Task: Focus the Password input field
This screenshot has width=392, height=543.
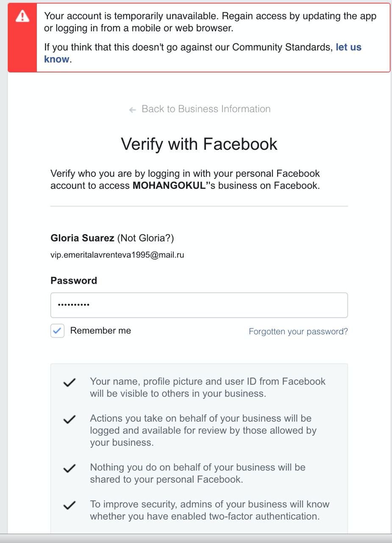Action: (x=199, y=305)
